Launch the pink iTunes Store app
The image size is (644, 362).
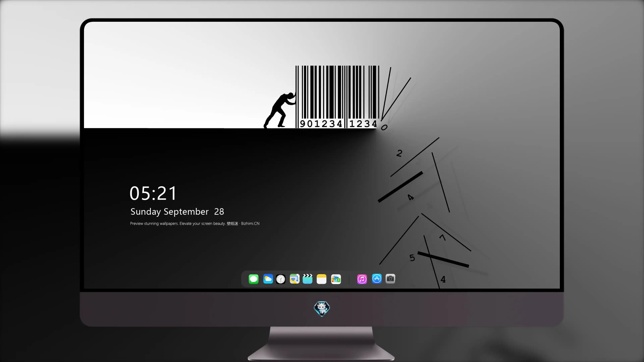362,279
